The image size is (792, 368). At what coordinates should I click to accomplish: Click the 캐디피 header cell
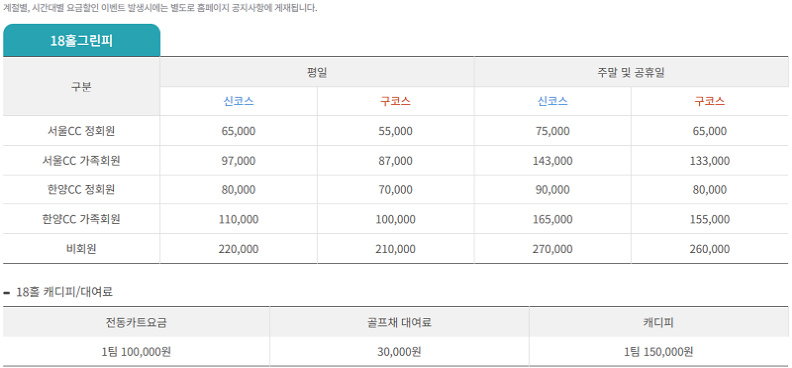point(659,322)
